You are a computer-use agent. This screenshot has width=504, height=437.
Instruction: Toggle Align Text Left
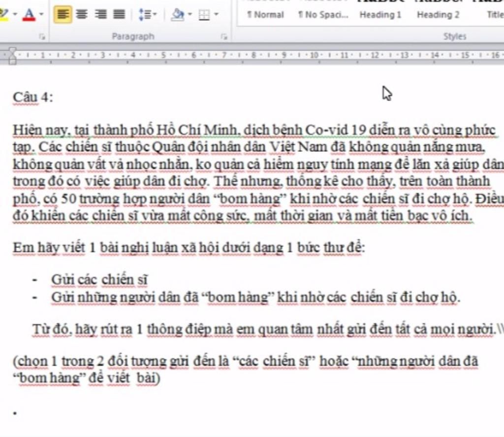(63, 14)
